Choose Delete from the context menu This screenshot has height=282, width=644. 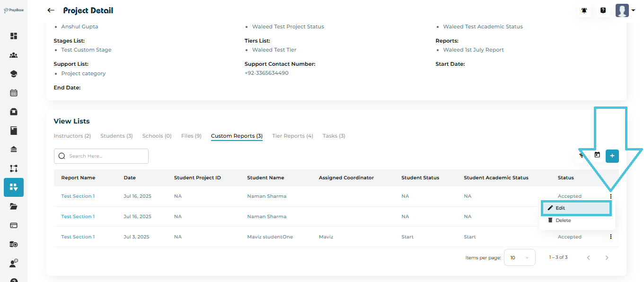pyautogui.click(x=563, y=220)
